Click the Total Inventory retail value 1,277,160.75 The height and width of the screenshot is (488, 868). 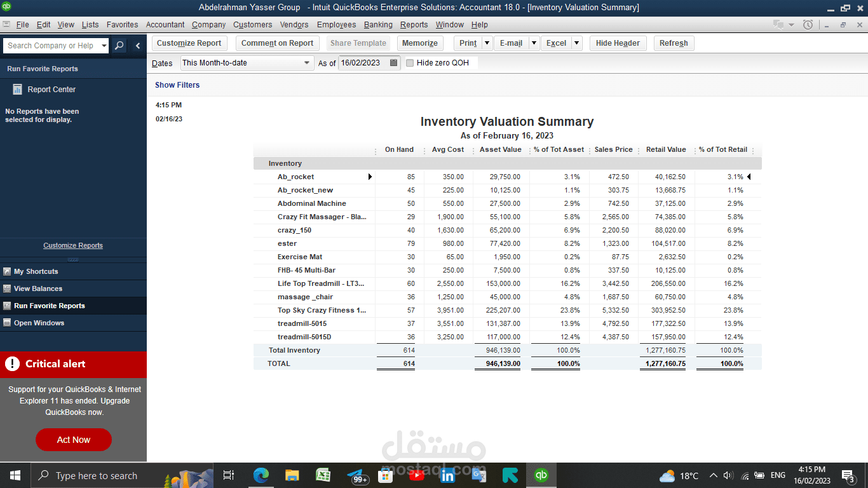tap(666, 350)
